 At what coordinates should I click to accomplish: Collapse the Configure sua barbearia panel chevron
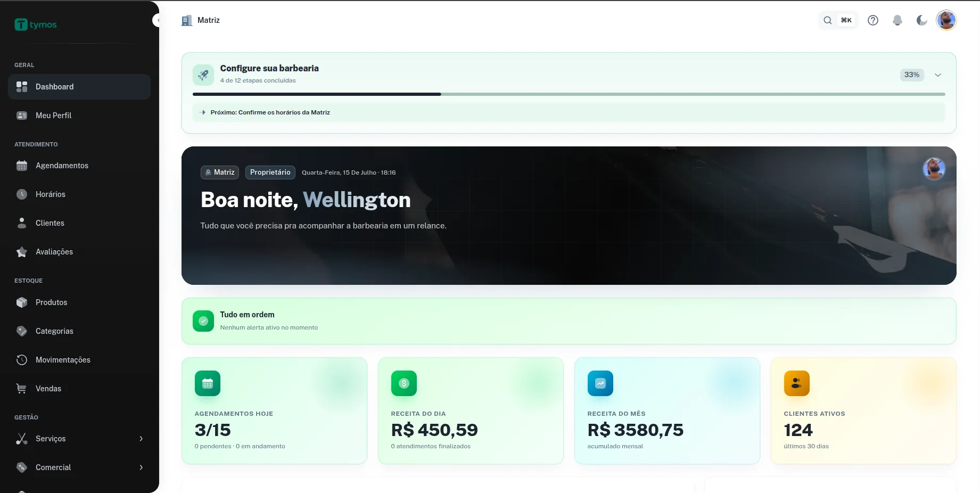938,75
